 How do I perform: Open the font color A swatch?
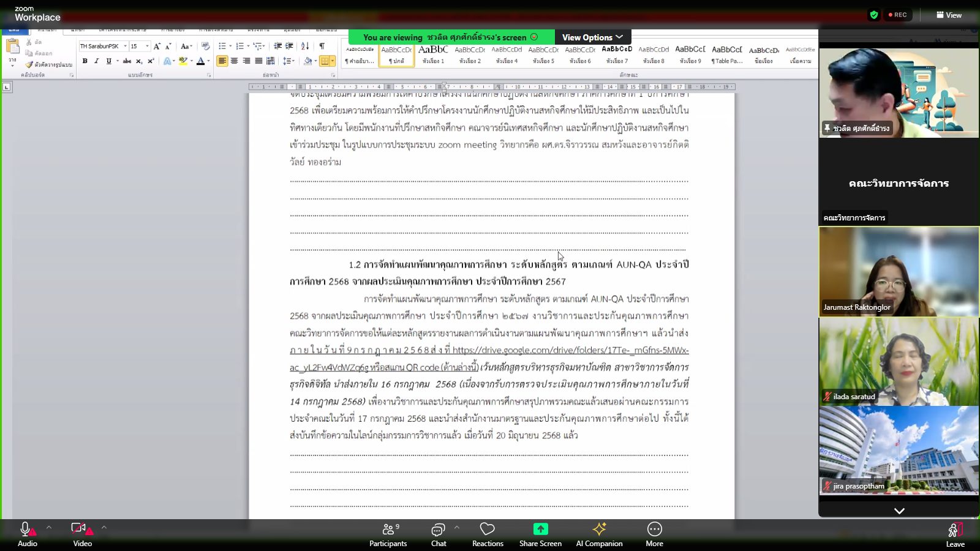200,61
